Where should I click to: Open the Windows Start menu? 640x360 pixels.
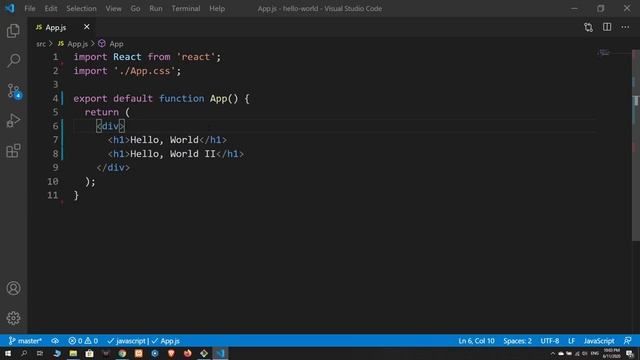[8, 353]
